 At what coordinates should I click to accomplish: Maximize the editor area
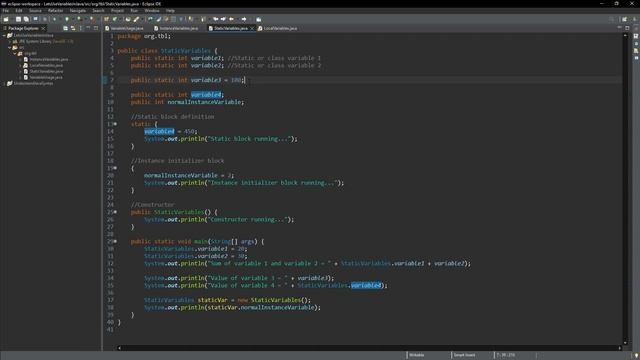tap(627, 28)
